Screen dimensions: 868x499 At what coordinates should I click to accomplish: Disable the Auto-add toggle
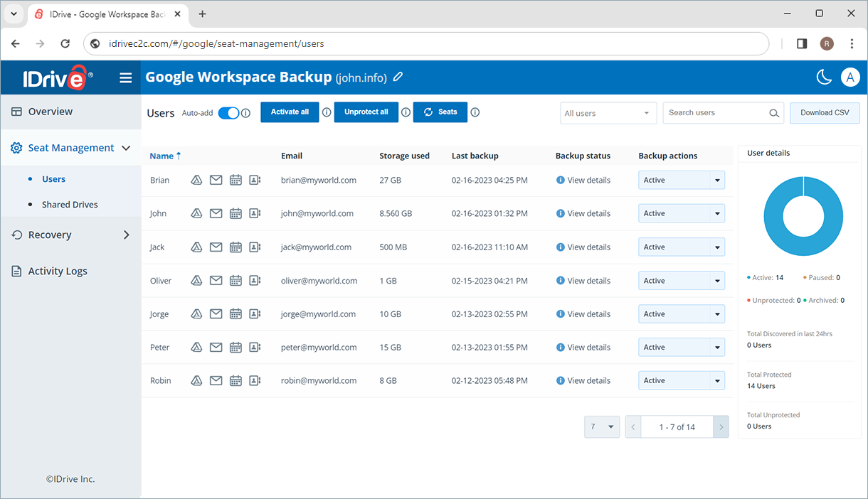point(228,112)
